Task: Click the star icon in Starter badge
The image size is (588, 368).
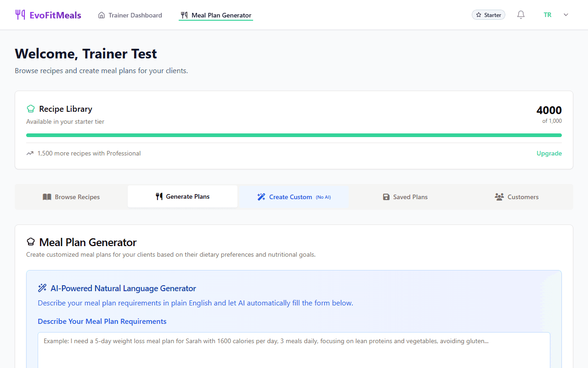Action: pos(479,15)
